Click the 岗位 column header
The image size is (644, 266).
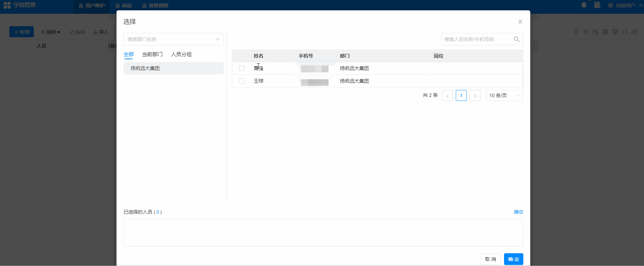[439, 56]
